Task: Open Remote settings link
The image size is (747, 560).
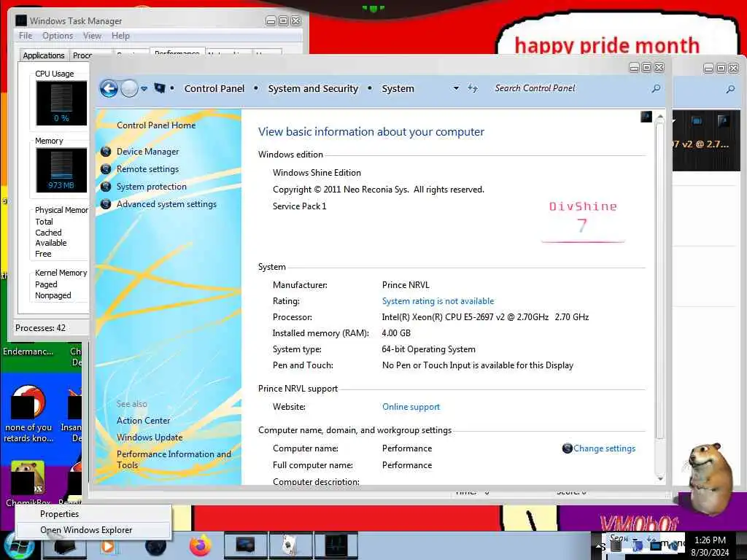Action: [147, 169]
